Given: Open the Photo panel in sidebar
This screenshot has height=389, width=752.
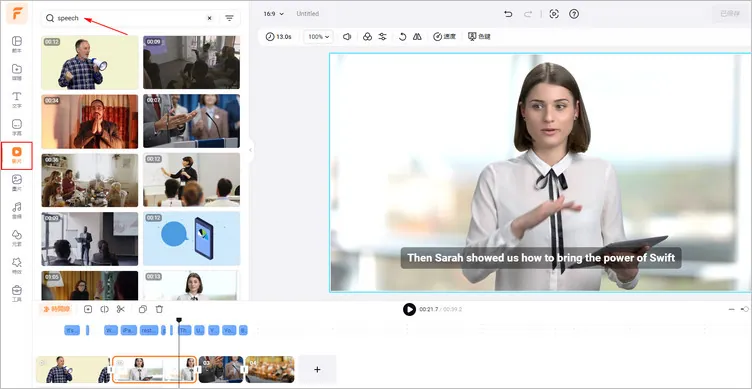Looking at the screenshot, I should click(x=17, y=183).
